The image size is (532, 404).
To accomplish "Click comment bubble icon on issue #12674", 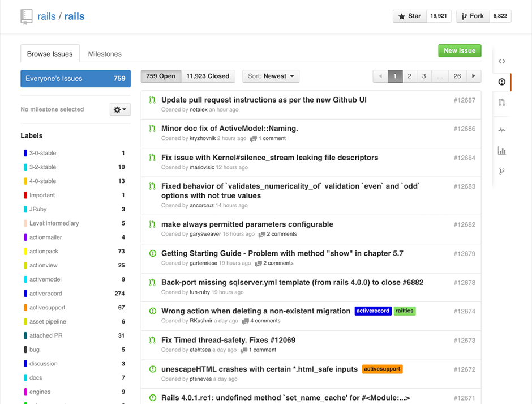I will click(245, 321).
